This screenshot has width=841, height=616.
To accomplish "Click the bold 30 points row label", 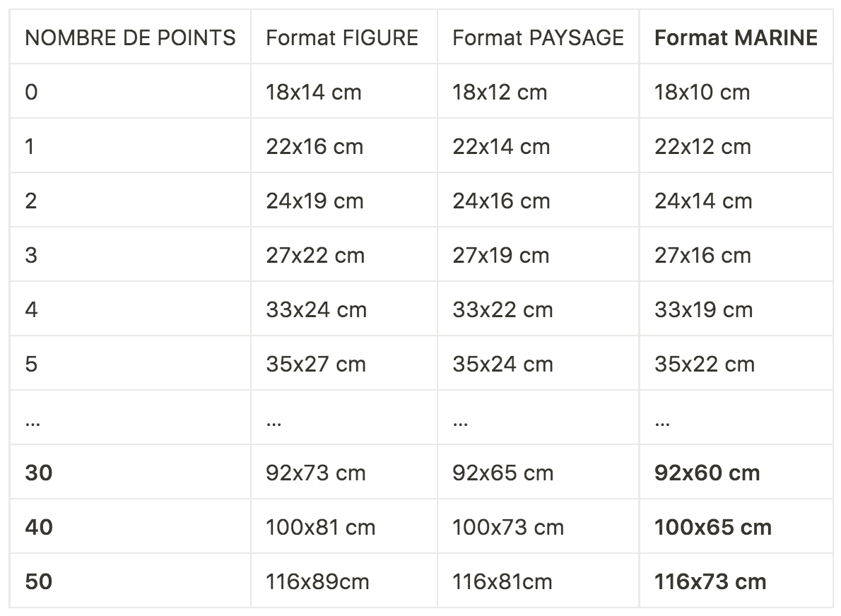I will click(39, 473).
